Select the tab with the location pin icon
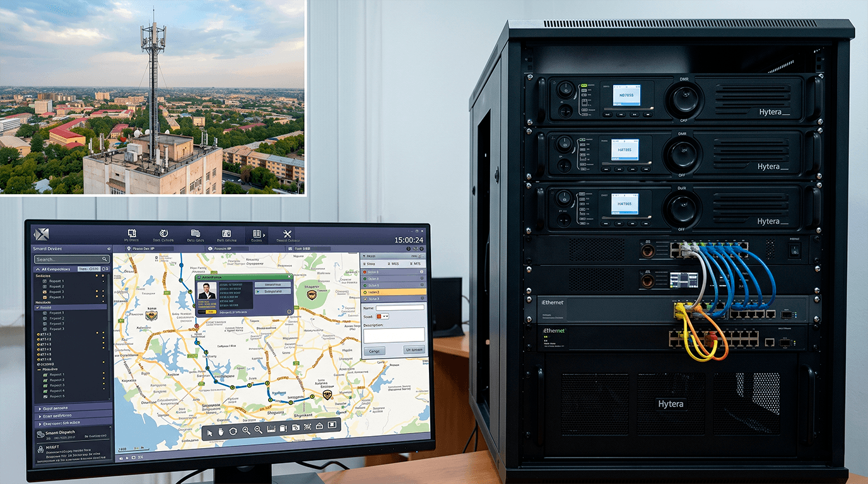The image size is (868, 484). [150, 248]
